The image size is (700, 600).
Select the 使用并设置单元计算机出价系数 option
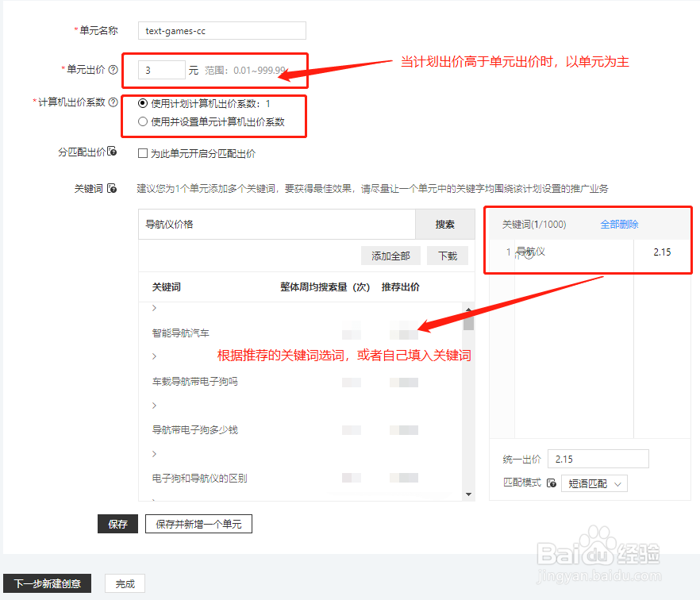point(144,120)
